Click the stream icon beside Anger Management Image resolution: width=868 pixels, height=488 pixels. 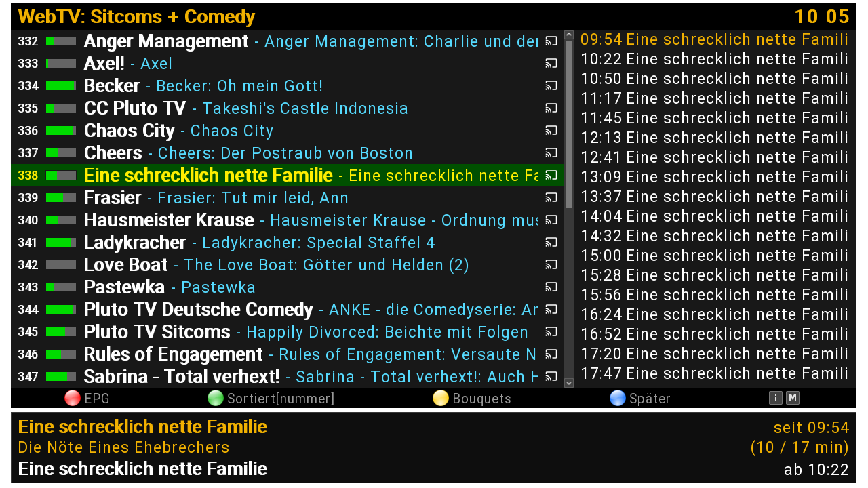551,41
